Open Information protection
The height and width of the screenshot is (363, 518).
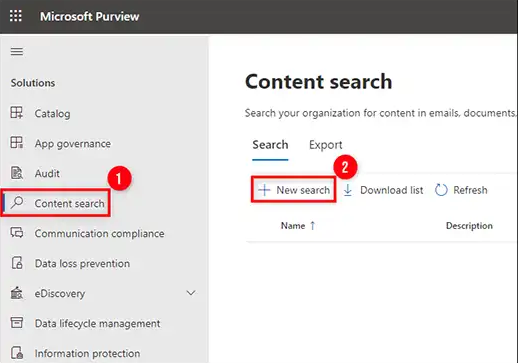click(87, 353)
